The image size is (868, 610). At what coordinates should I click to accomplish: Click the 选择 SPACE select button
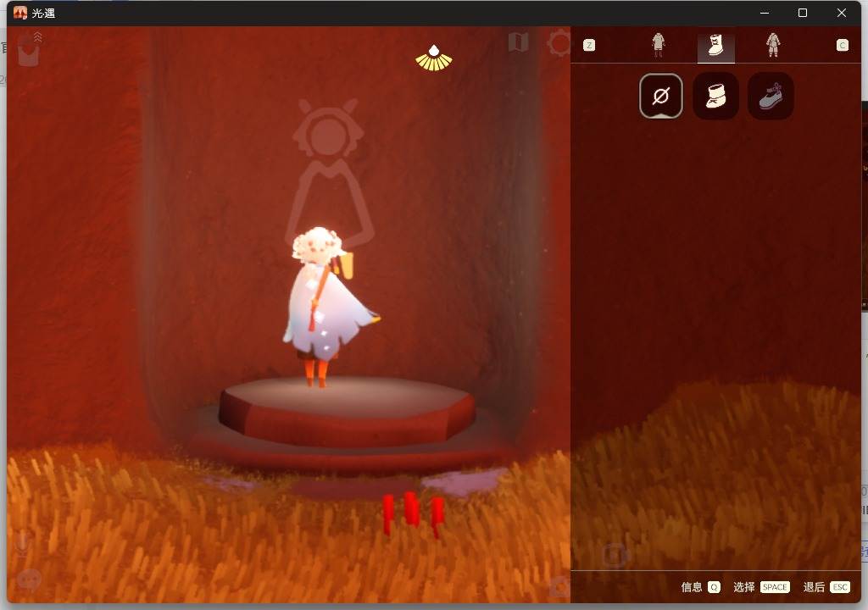(x=761, y=587)
